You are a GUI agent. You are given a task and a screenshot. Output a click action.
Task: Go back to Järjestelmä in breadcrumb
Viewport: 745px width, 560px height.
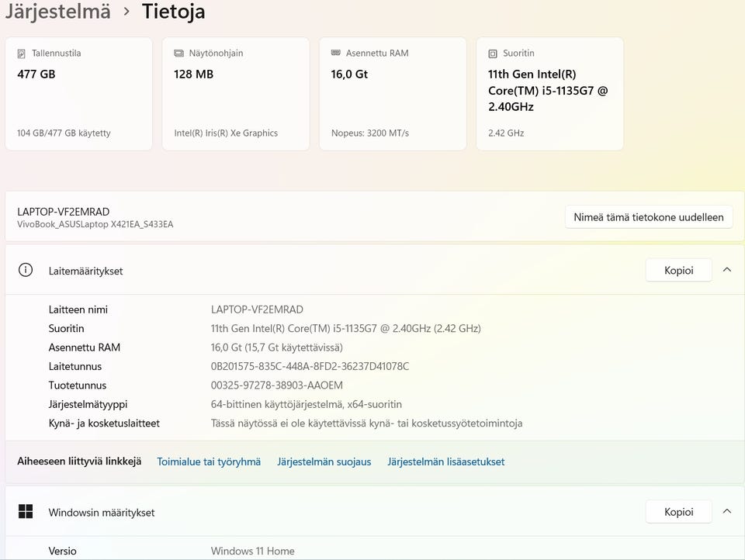[x=57, y=12]
